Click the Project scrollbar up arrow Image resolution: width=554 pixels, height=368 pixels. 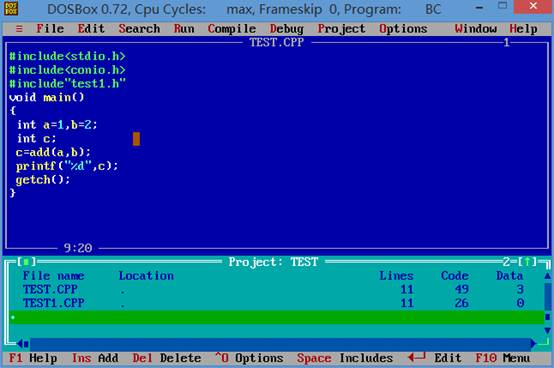click(547, 275)
